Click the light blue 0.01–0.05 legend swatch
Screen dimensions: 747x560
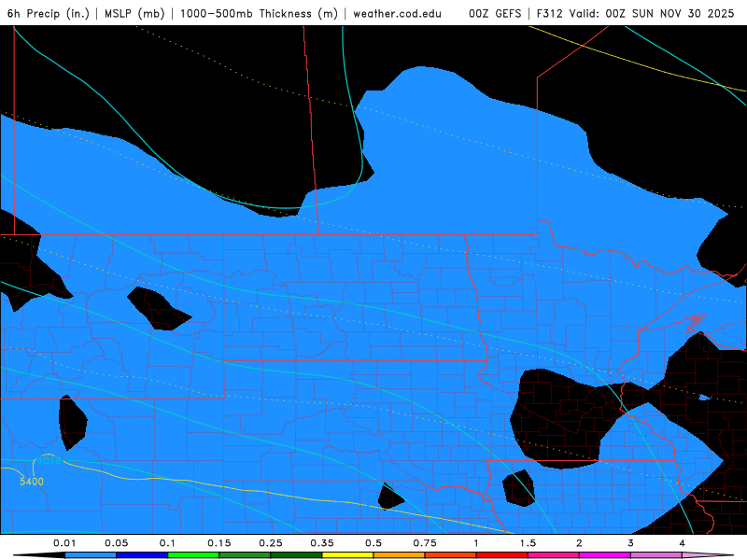(x=91, y=555)
